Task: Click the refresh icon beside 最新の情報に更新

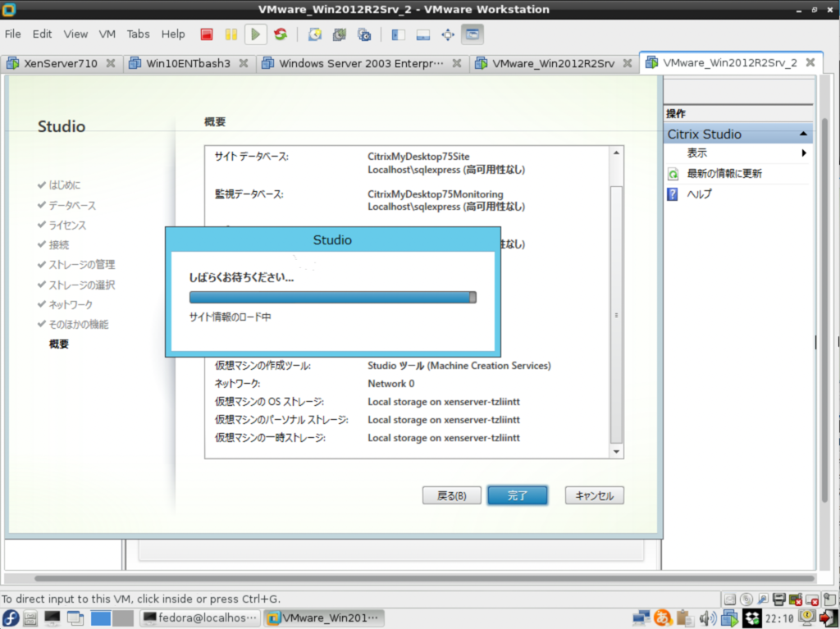Action: [x=673, y=174]
